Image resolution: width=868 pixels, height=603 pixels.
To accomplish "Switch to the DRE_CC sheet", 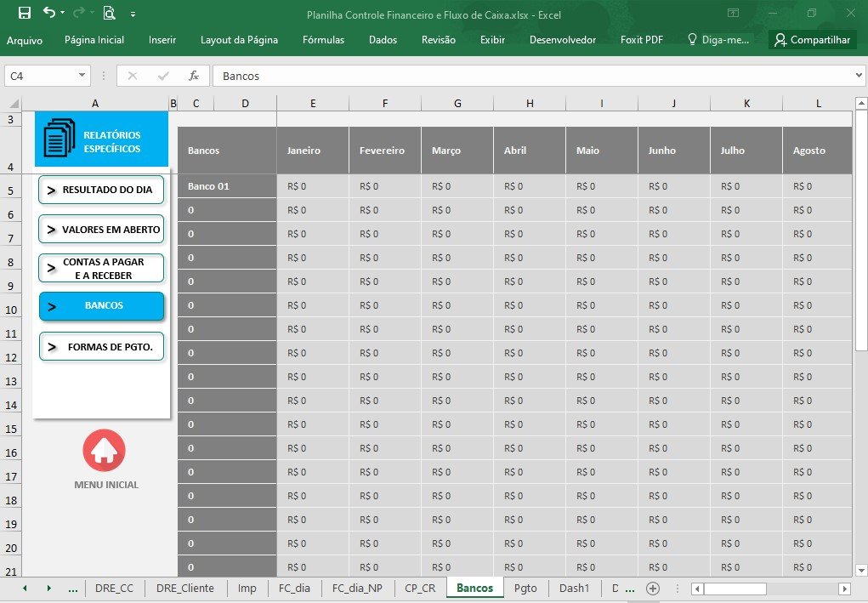I will 114,588.
